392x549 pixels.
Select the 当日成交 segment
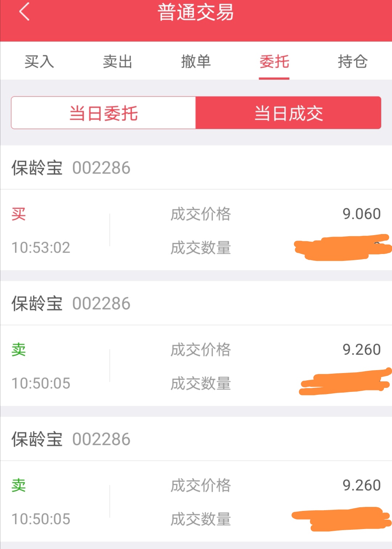pyautogui.click(x=288, y=113)
